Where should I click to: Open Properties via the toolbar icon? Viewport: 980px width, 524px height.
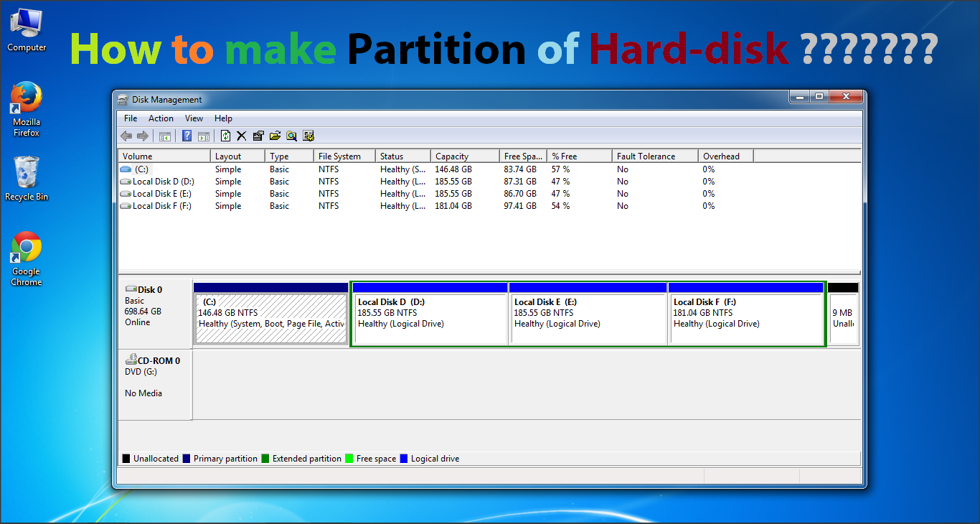pyautogui.click(x=258, y=136)
